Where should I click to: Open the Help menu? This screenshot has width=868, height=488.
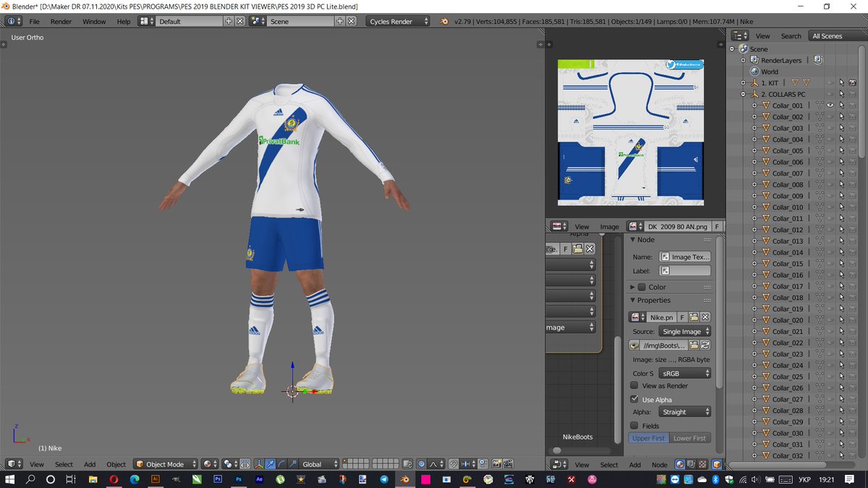[124, 22]
